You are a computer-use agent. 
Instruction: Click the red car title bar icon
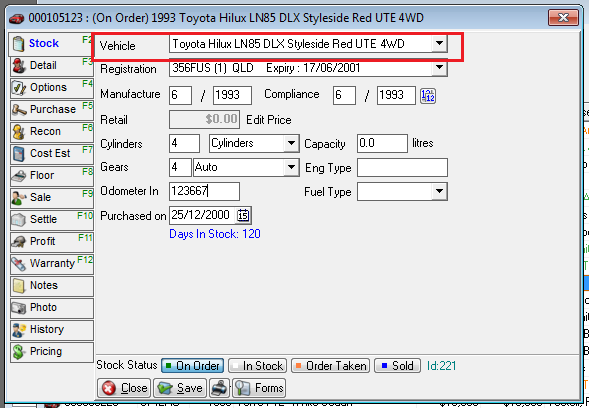click(x=17, y=18)
